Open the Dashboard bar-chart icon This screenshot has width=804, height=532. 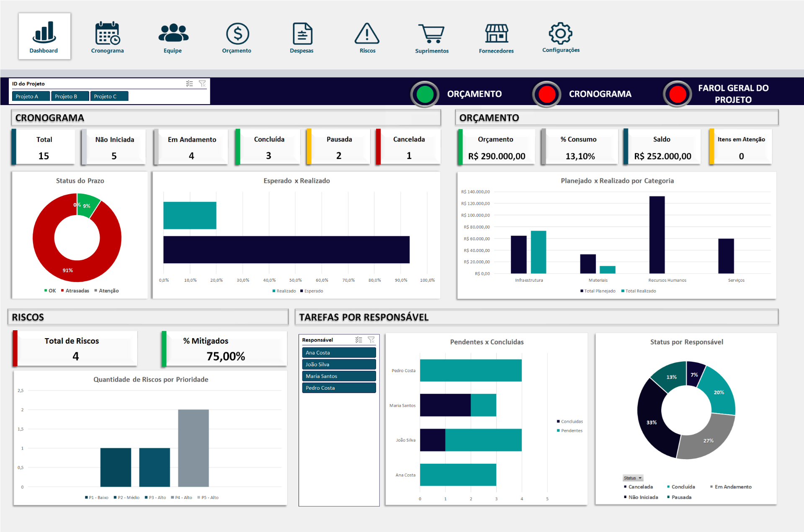pos(44,32)
